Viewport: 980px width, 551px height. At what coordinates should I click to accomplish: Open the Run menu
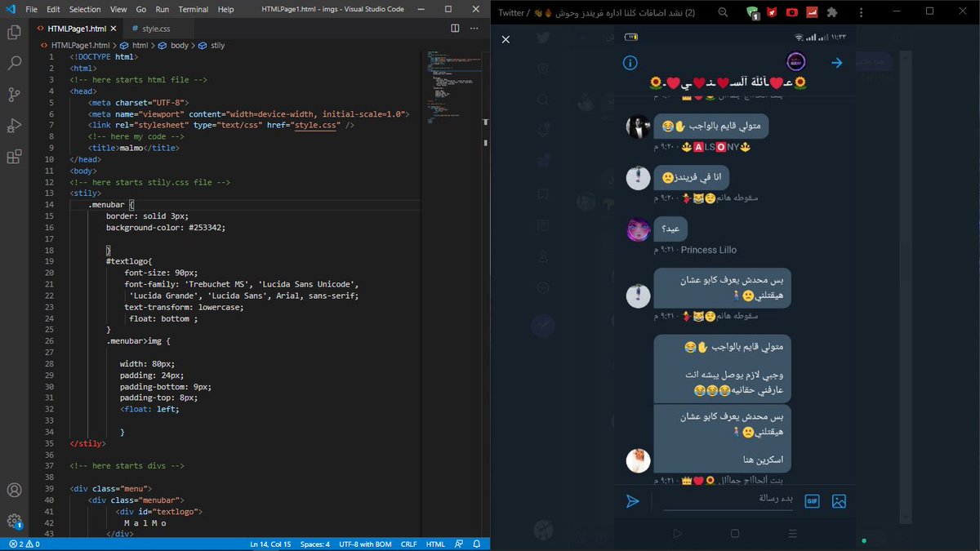[162, 9]
